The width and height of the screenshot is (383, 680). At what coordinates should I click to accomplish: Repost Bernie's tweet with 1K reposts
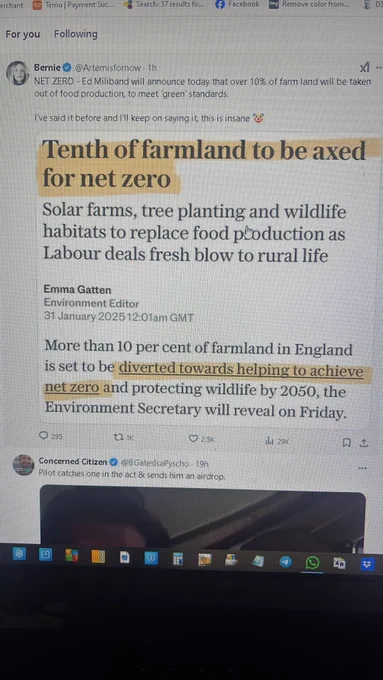pos(124,438)
